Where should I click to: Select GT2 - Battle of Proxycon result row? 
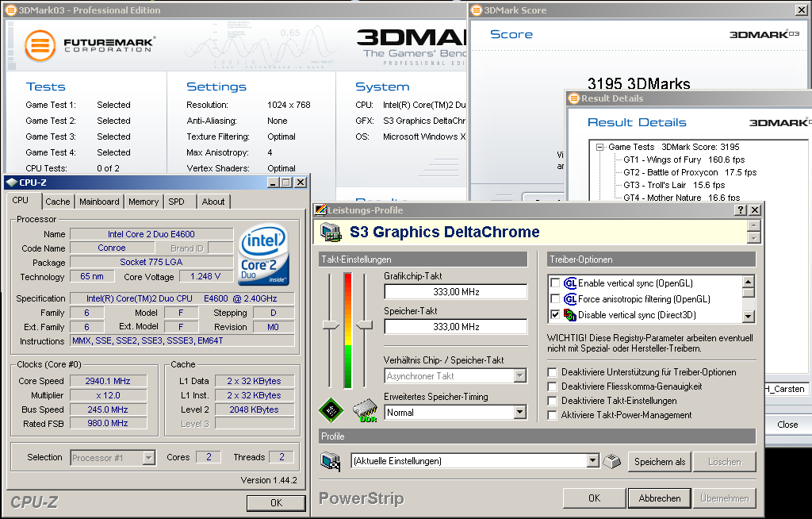690,172
